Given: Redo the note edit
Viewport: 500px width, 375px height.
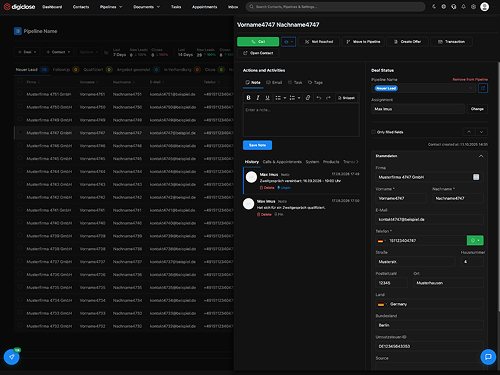Looking at the screenshot, I should click(x=328, y=98).
